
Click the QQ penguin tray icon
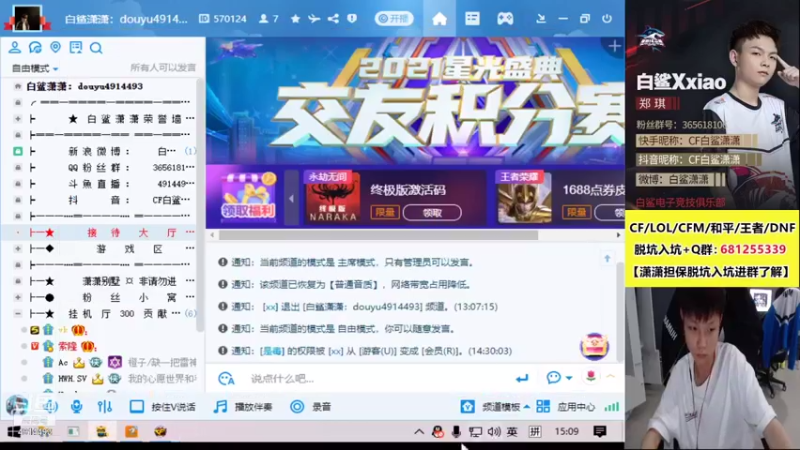pyautogui.click(x=437, y=432)
